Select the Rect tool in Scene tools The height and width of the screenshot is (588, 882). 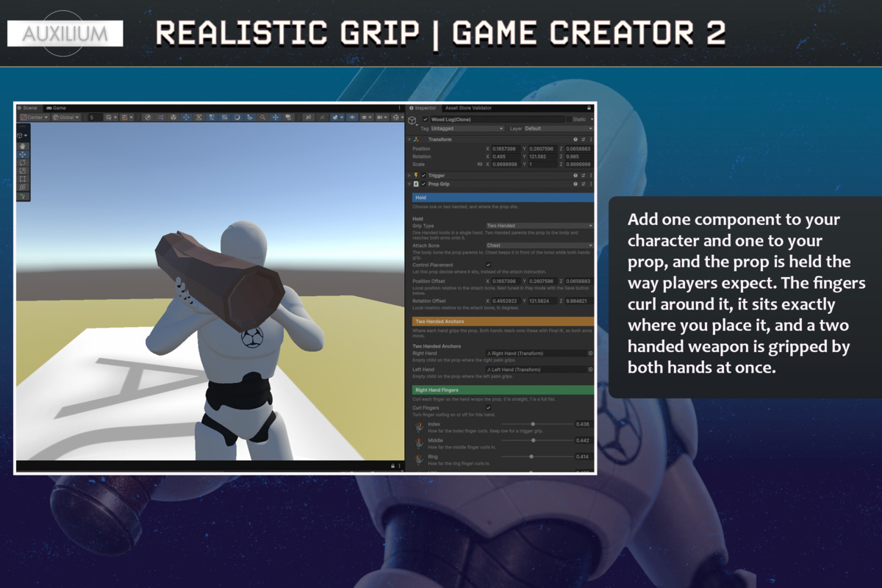click(23, 179)
